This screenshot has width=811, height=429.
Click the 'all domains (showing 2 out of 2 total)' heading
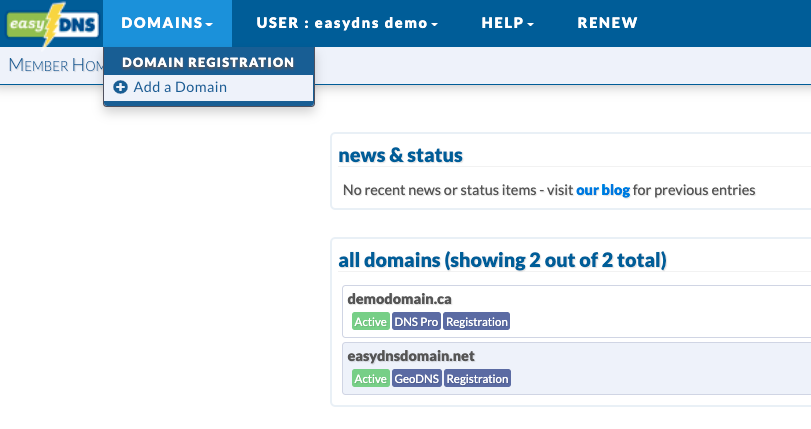502,260
